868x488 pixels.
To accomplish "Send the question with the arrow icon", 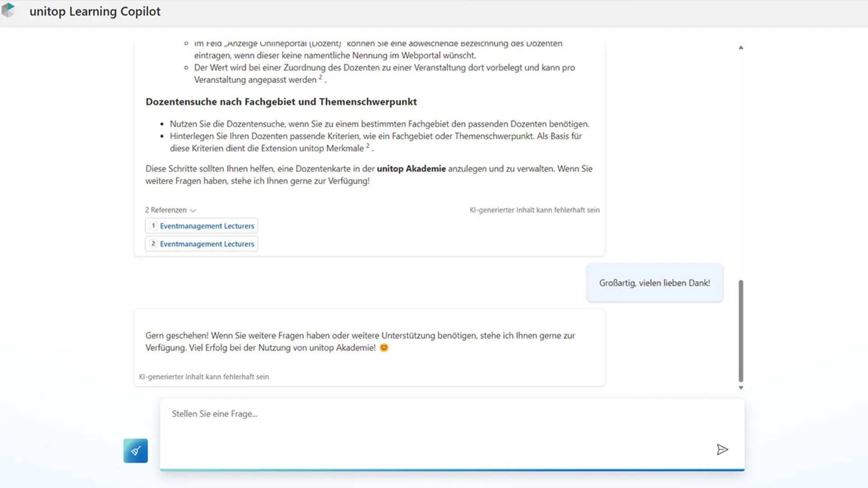I will tap(722, 449).
